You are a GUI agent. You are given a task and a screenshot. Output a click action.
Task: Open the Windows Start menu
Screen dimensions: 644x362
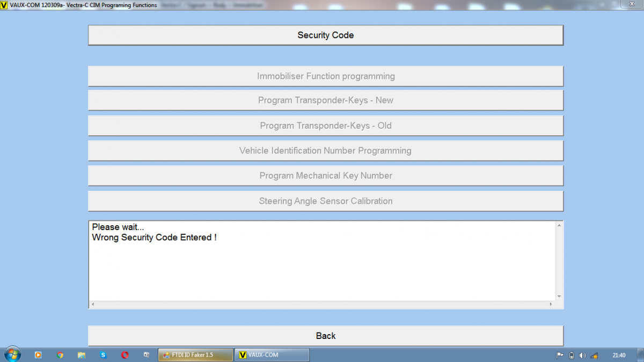tap(12, 354)
